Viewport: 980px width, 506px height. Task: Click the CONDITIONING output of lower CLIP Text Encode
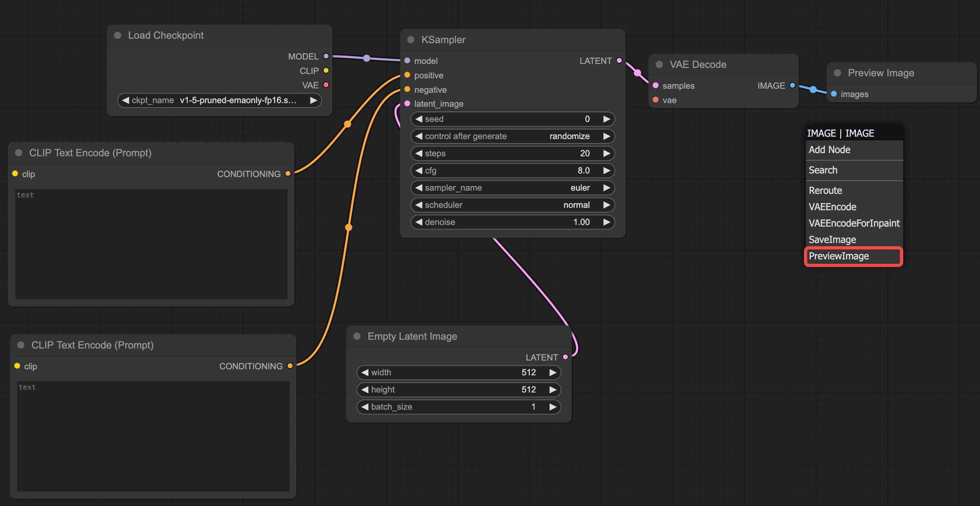pos(290,366)
